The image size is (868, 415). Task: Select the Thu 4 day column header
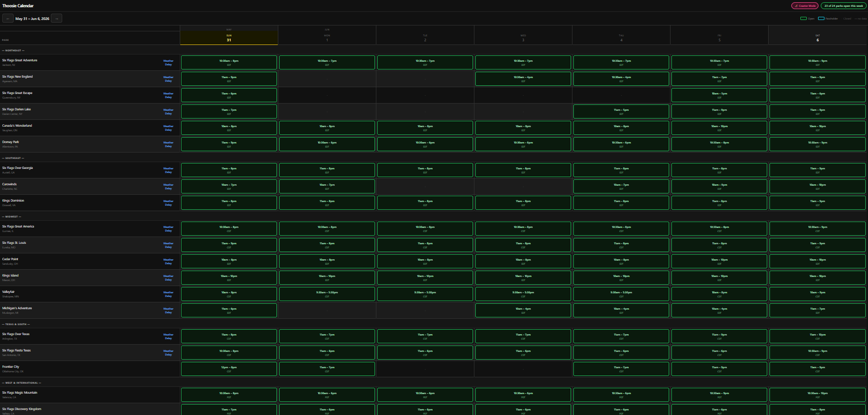tap(621, 38)
